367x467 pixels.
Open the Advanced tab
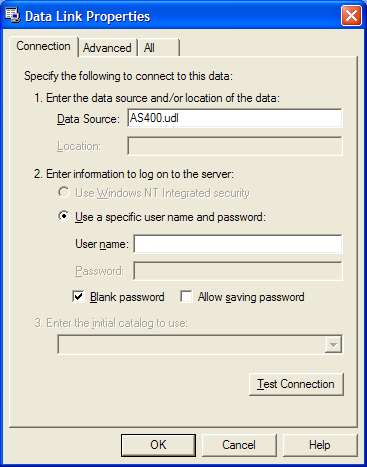107,48
